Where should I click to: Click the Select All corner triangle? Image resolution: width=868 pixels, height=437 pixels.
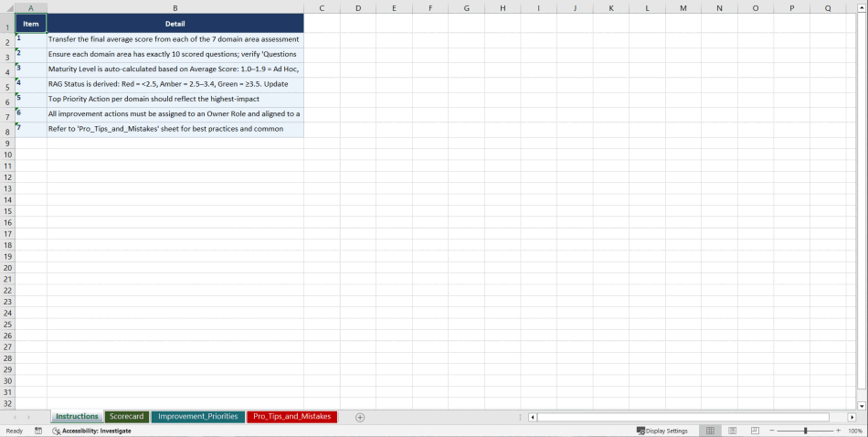[x=7, y=8]
